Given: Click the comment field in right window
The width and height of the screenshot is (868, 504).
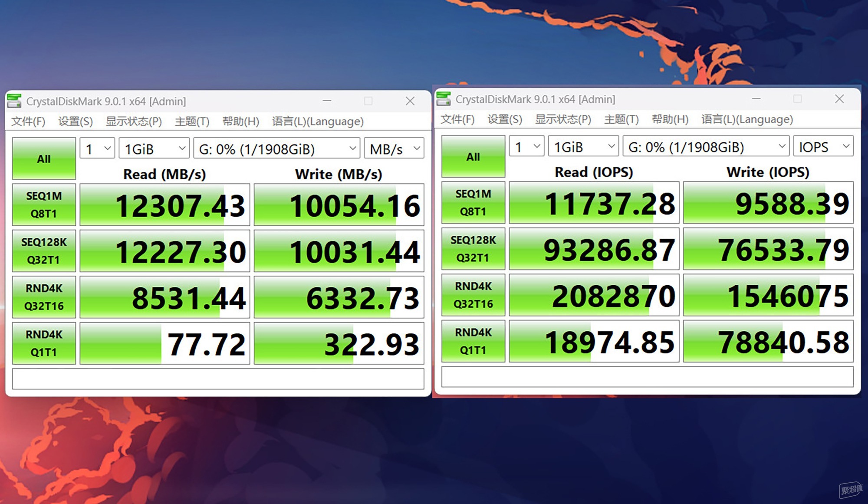Looking at the screenshot, I should [x=647, y=376].
